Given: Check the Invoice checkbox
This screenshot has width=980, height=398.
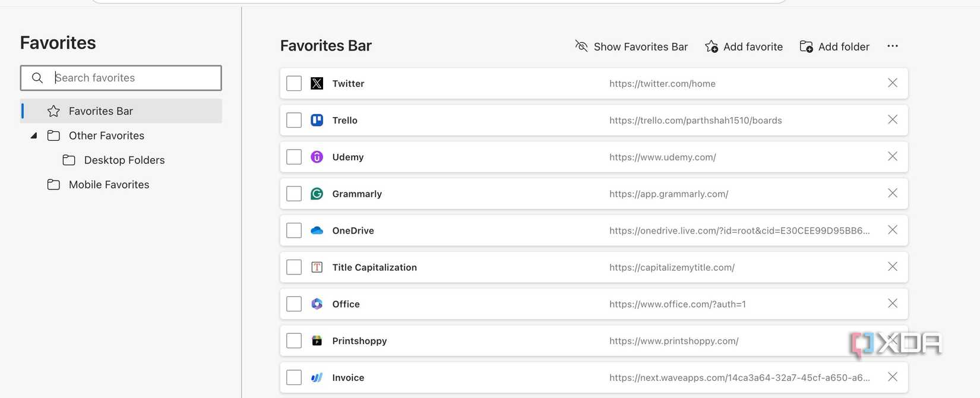Looking at the screenshot, I should point(294,378).
